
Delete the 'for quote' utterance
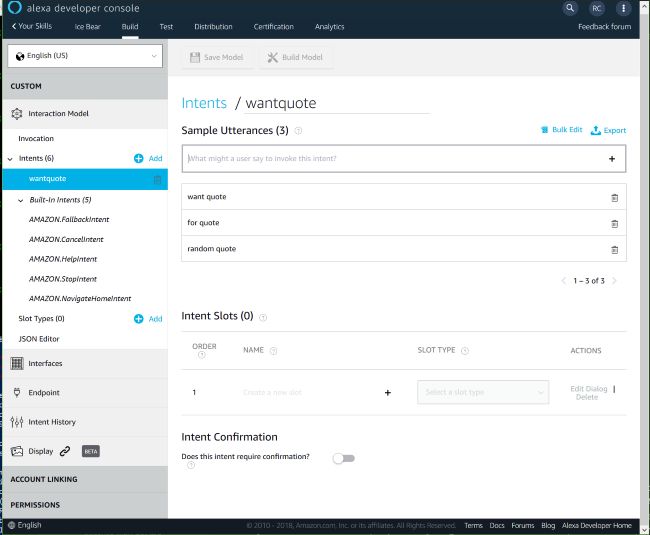[614, 224]
